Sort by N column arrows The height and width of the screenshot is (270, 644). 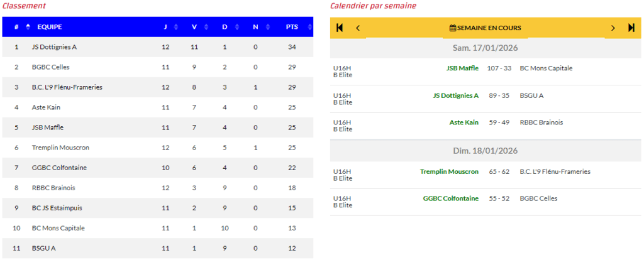[266, 27]
